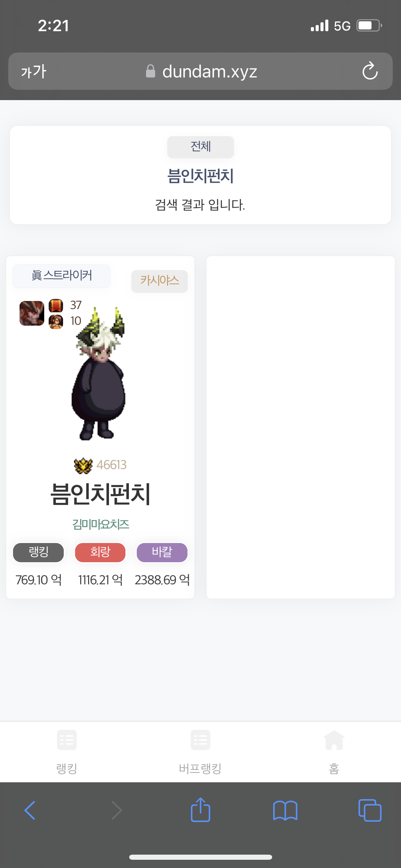Tap the Safari share icon
This screenshot has width=401, height=868.
(x=200, y=810)
